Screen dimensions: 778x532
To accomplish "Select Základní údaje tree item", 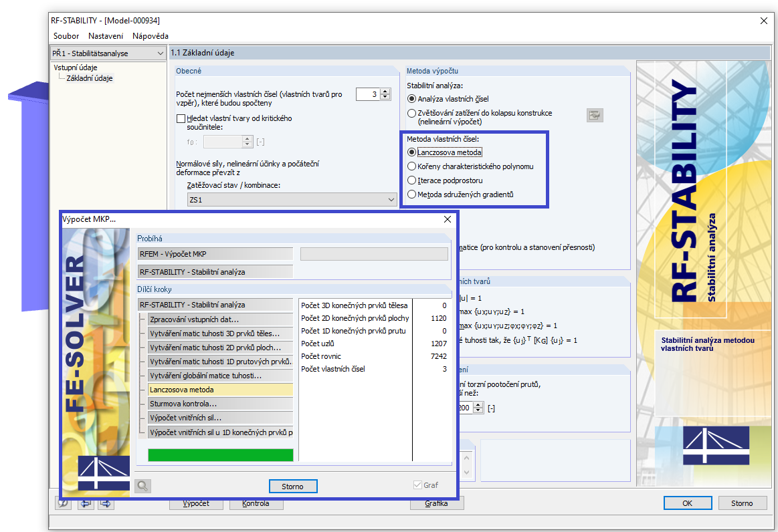I will [90, 78].
